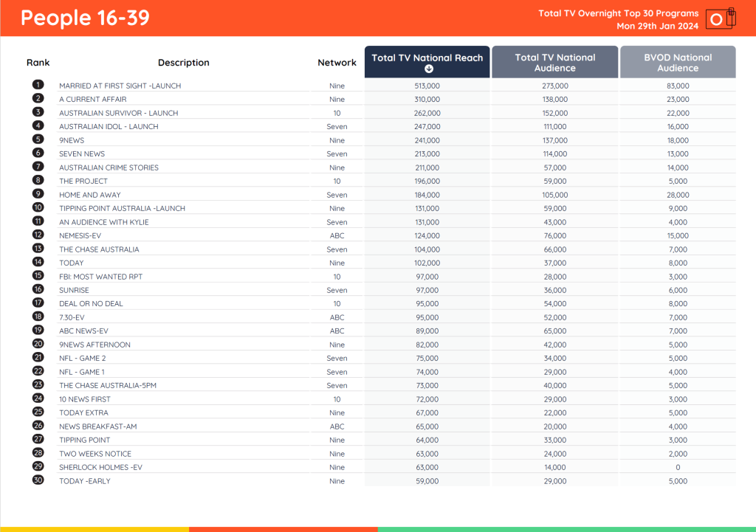Image resolution: width=756 pixels, height=532 pixels.
Task: Click the TV-and-mobile logo icon in the header
Action: pyautogui.click(x=718, y=18)
